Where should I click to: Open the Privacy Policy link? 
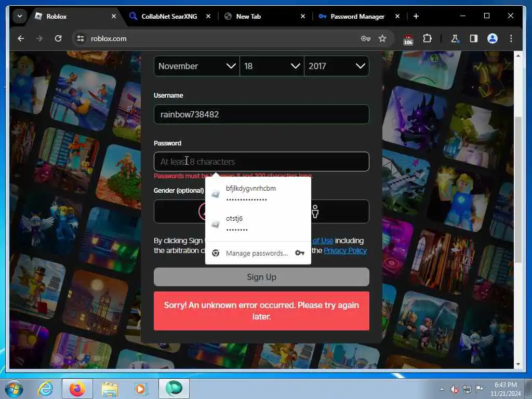click(345, 250)
